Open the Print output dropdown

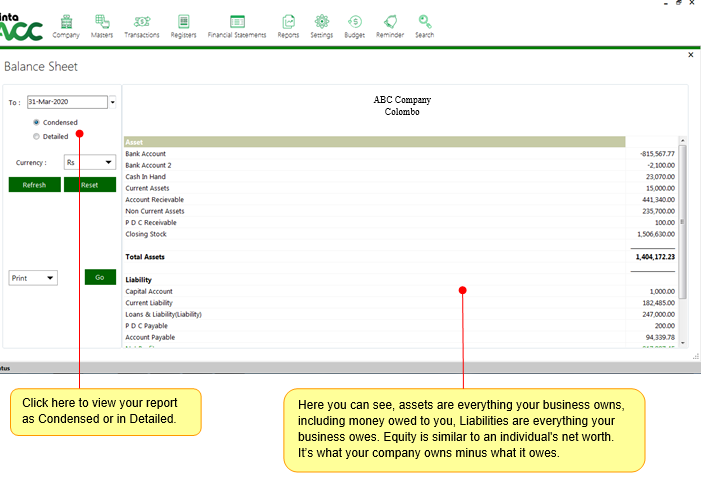coord(50,278)
